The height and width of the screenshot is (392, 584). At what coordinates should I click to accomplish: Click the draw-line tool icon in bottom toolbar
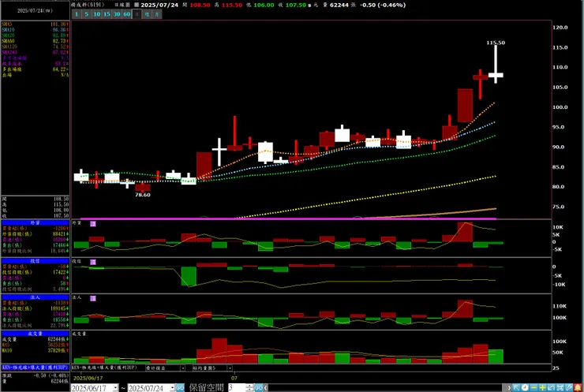(551, 387)
